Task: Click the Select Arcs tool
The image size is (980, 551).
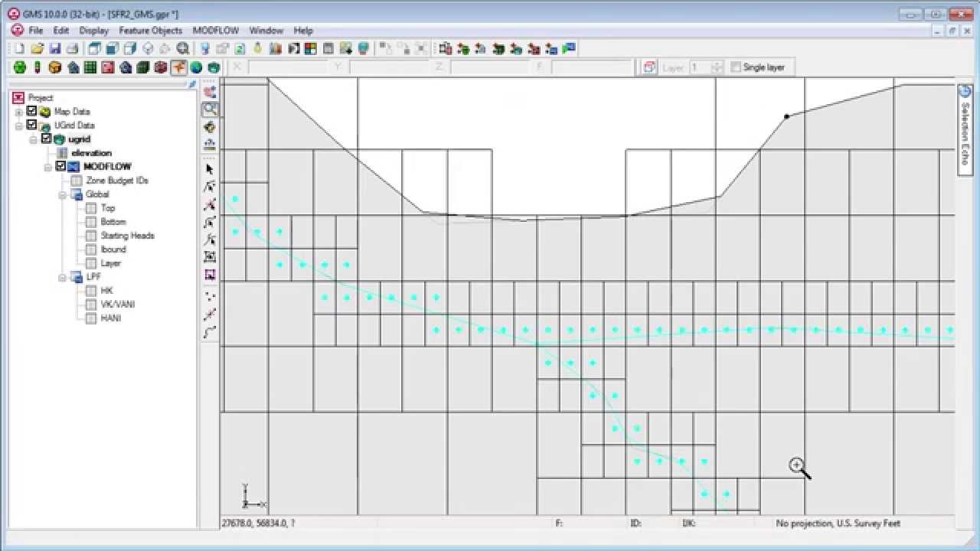Action: [210, 222]
